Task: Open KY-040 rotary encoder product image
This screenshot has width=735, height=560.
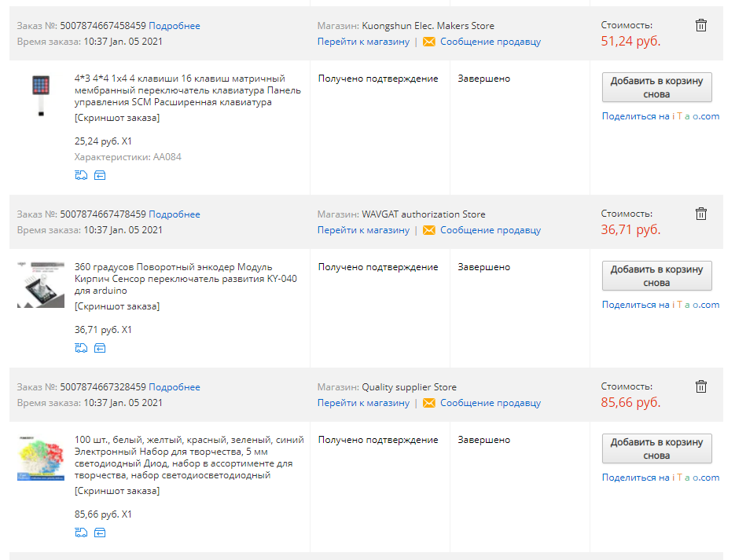Action: pos(40,284)
